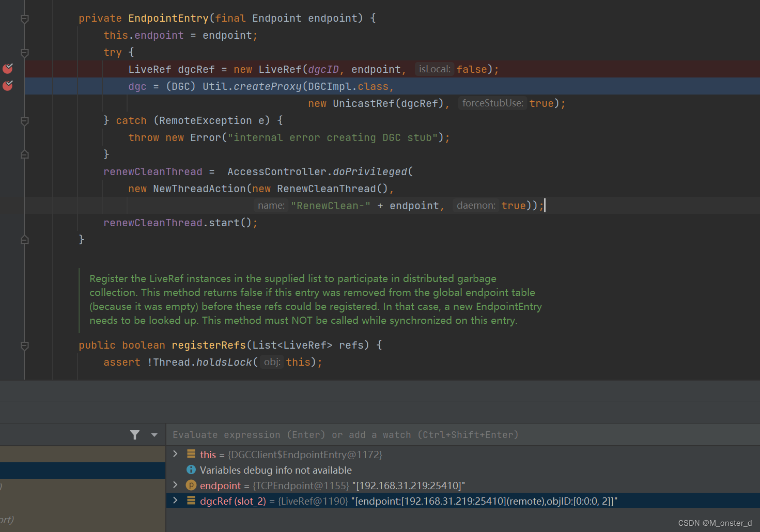760x532 pixels.
Task: Click the registerRefs method name
Action: [x=209, y=345]
